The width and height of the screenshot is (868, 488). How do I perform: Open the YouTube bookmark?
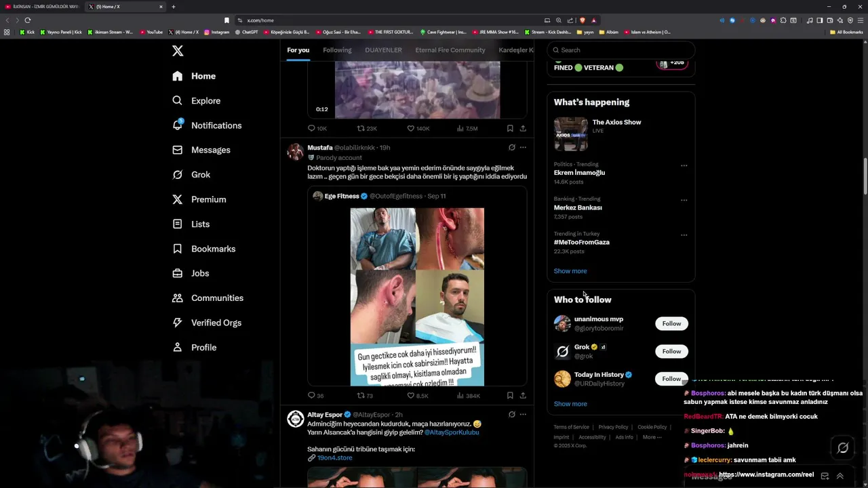(x=151, y=32)
